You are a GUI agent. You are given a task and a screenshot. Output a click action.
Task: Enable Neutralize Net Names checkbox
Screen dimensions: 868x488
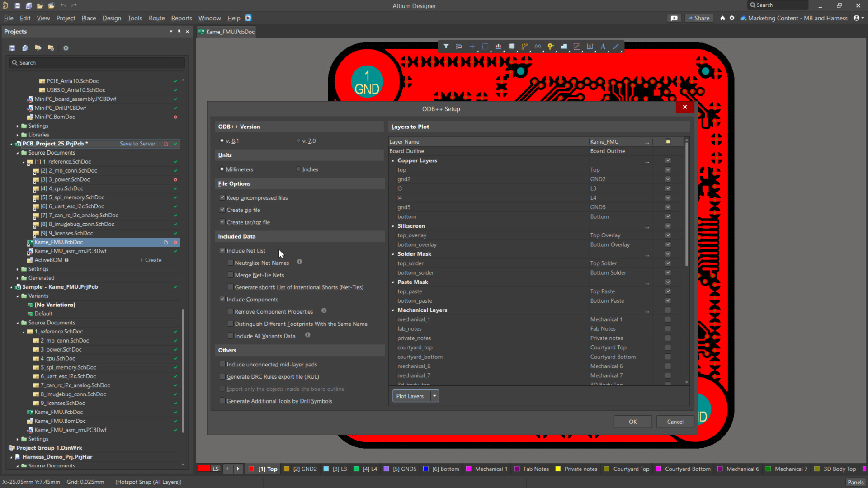pos(231,263)
